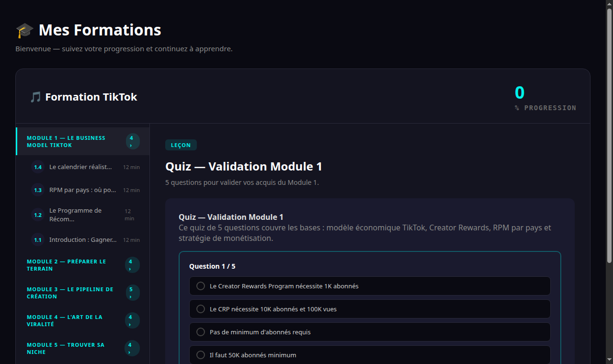
Task: Click the Module 3 count badge showing 5
Action: click(x=132, y=293)
